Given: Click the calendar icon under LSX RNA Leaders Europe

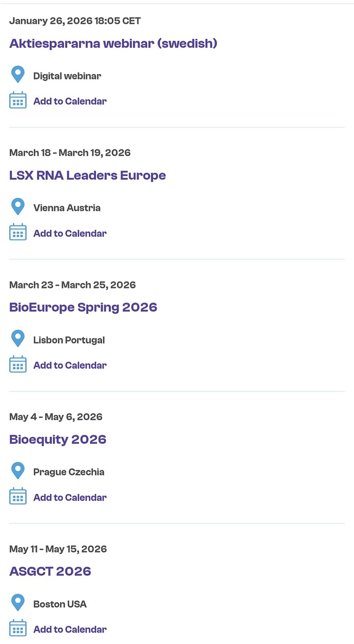Looking at the screenshot, I should [x=18, y=232].
